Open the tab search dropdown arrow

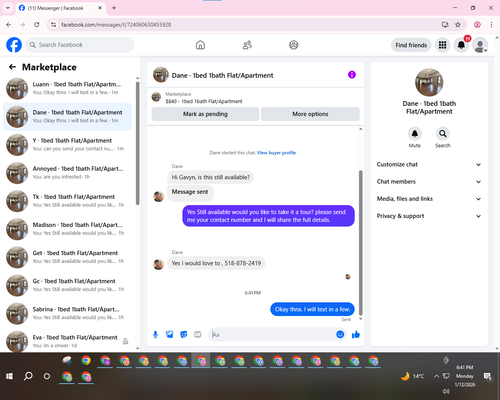(8, 8)
